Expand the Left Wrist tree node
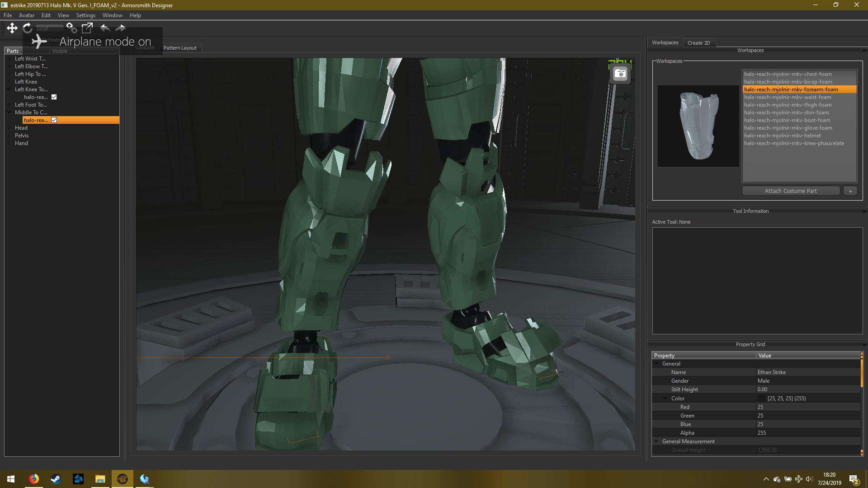Image resolution: width=868 pixels, height=488 pixels. pyautogui.click(x=9, y=59)
